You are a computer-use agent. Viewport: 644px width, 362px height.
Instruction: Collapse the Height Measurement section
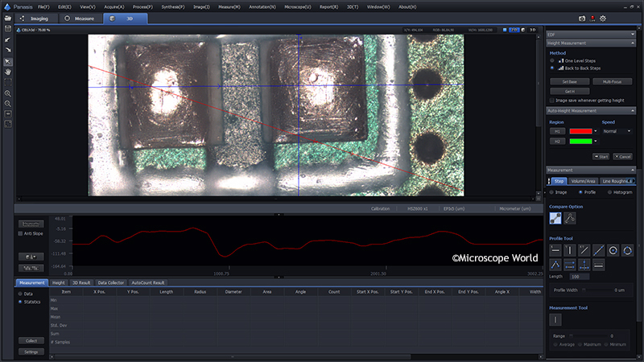coord(632,43)
